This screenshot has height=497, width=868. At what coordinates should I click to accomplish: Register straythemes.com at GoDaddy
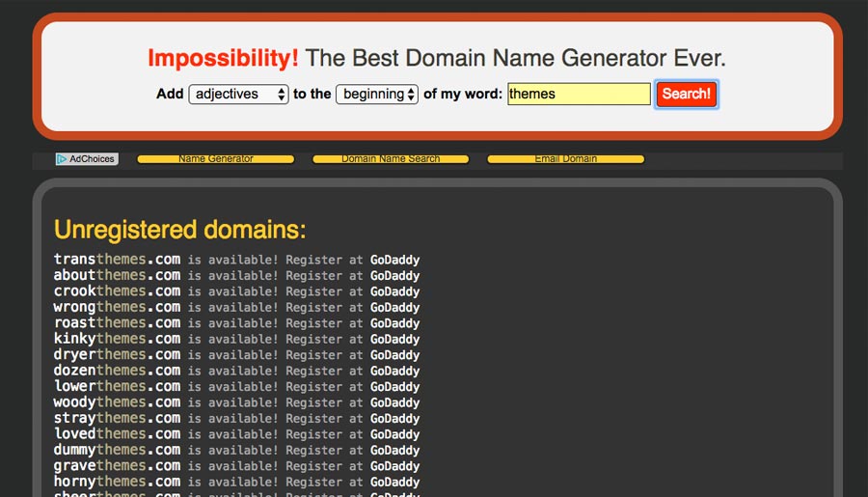point(394,419)
